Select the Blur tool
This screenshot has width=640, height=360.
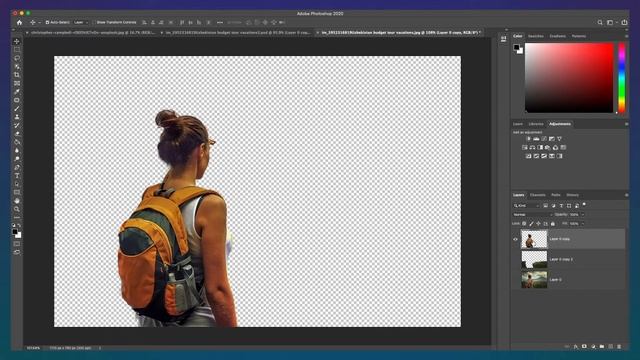coord(17,150)
